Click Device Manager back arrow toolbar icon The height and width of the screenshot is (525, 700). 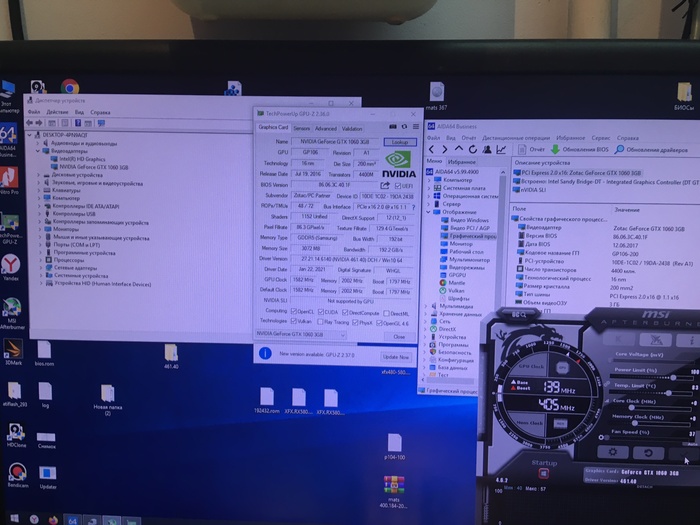click(x=29, y=123)
